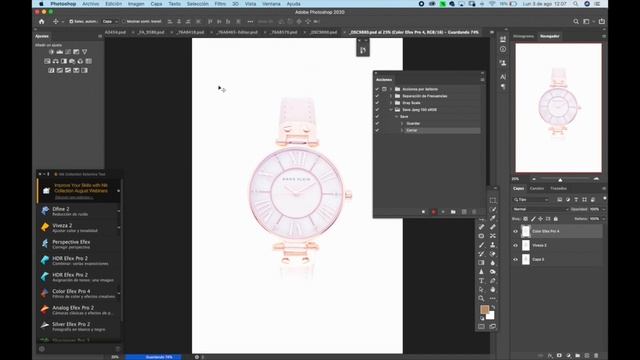The height and width of the screenshot is (360, 640).
Task: Click background color swatch
Action: pyautogui.click(x=491, y=316)
